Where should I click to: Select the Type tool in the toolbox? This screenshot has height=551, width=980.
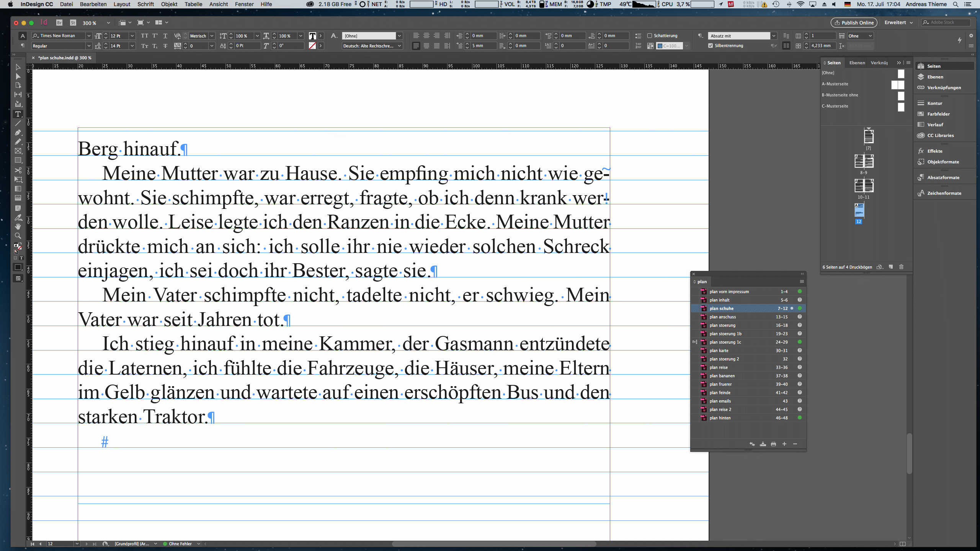[x=18, y=114]
